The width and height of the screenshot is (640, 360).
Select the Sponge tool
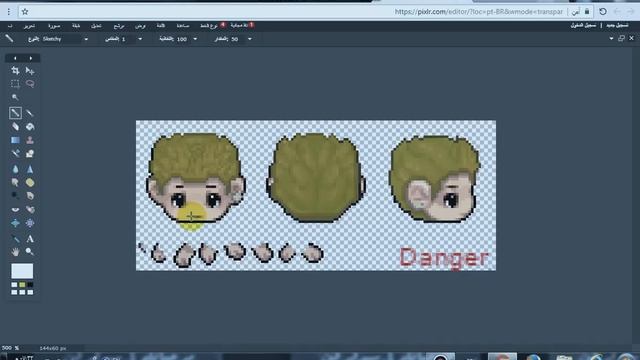point(30,182)
